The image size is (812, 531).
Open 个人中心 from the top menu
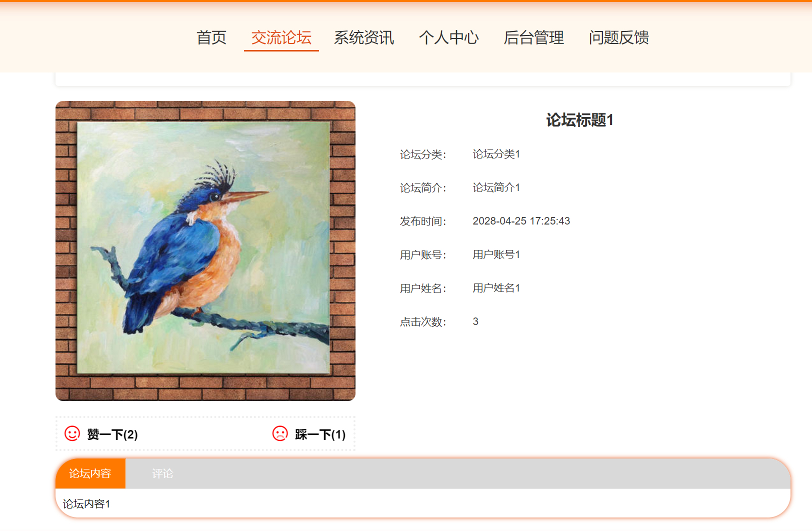[449, 37]
